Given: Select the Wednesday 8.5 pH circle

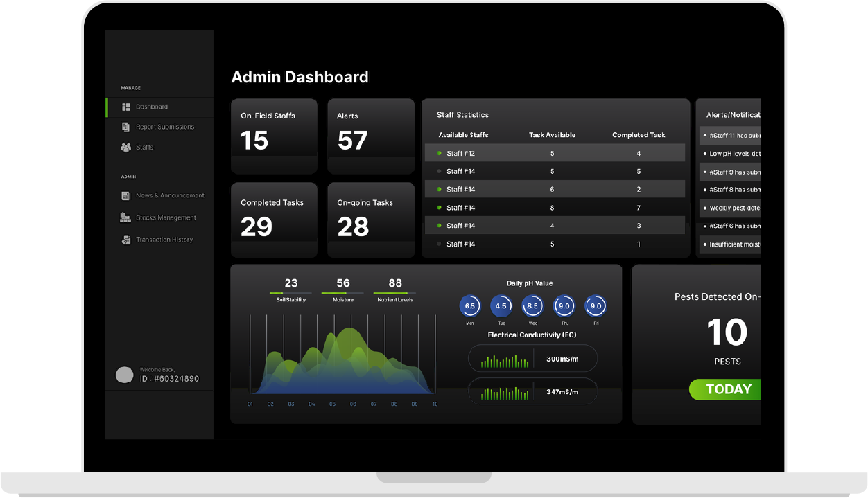Looking at the screenshot, I should click(x=532, y=305).
